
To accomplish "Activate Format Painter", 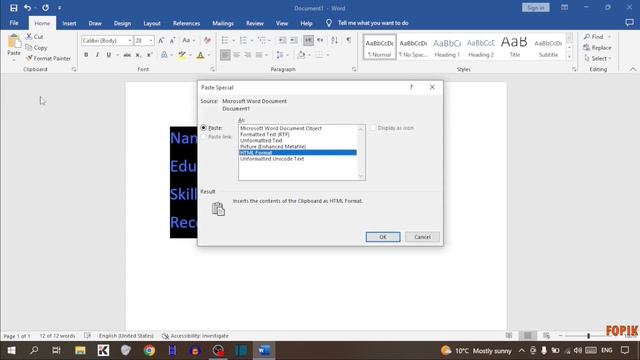I will [48, 58].
